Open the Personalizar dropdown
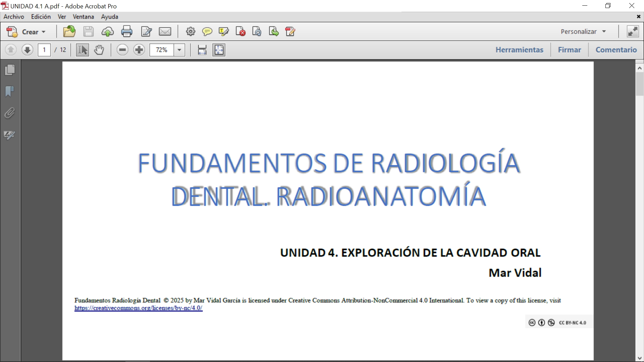The height and width of the screenshot is (362, 644). (x=583, y=32)
